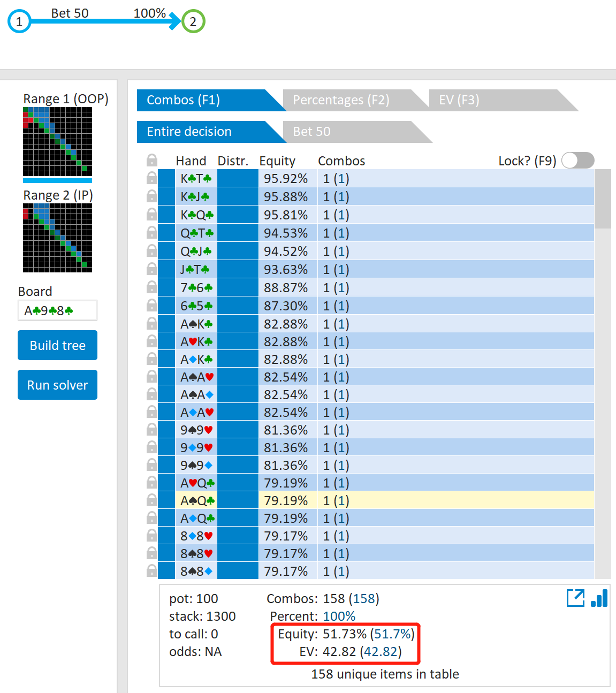
Task: Open the Range 1 (OOP) grid
Action: point(57,142)
